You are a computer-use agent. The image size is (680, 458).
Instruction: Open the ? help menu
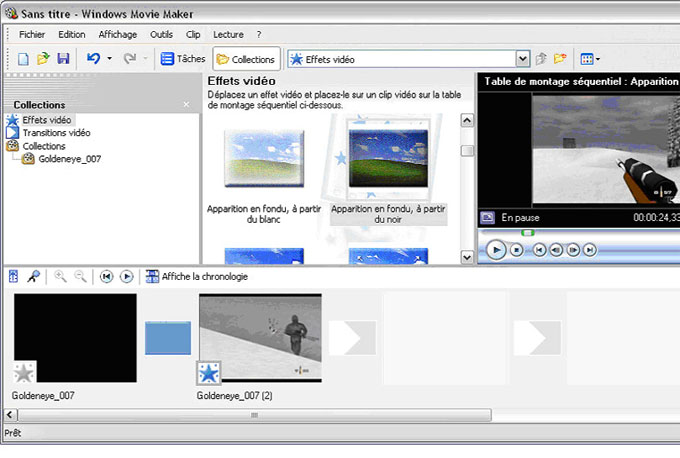259,34
